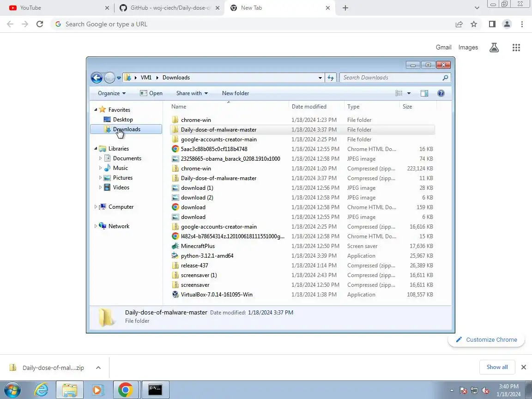Open Chrome three-dot menu
532x399 pixels.
click(x=522, y=24)
